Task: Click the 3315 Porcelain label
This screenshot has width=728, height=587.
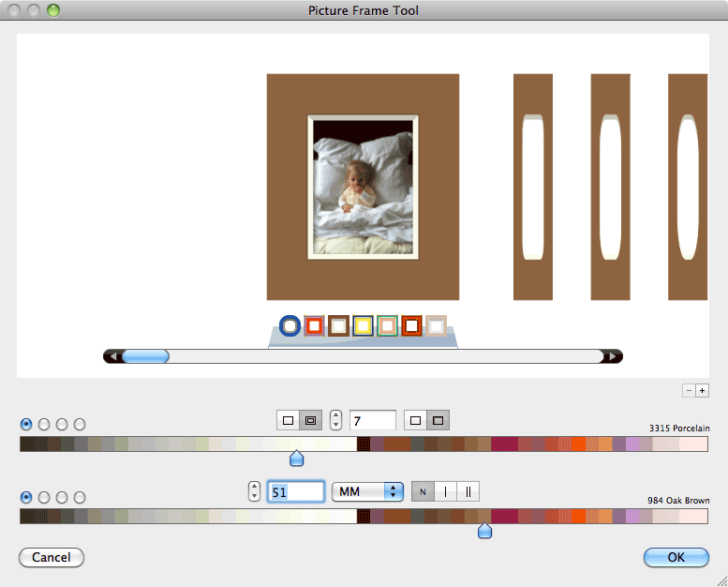Action: point(679,428)
